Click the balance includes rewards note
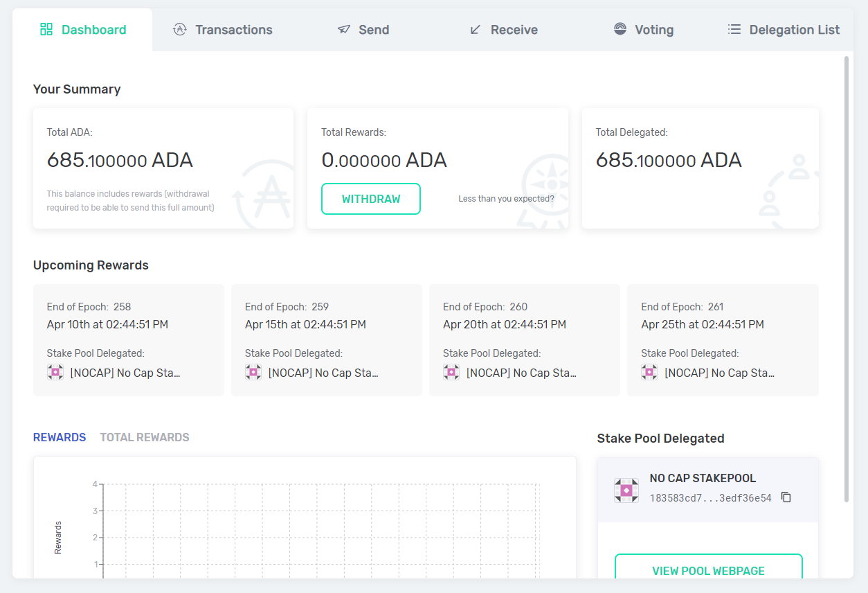 [x=130, y=201]
